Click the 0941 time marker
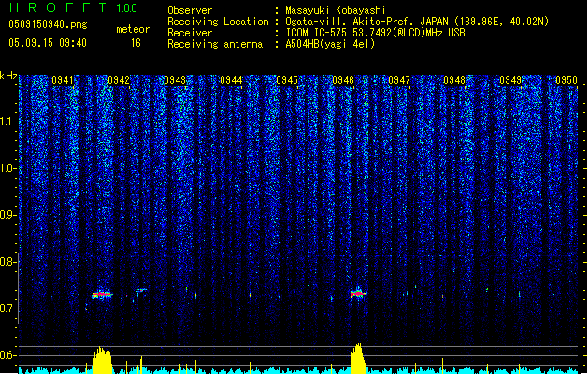Image resolution: width=588 pixels, height=374 pixels. pyautogui.click(x=63, y=80)
